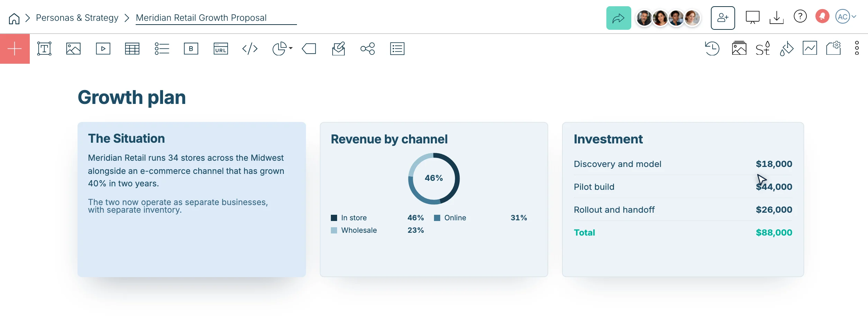Image resolution: width=868 pixels, height=327 pixels.
Task: Open the three-dot more options menu
Action: click(857, 48)
